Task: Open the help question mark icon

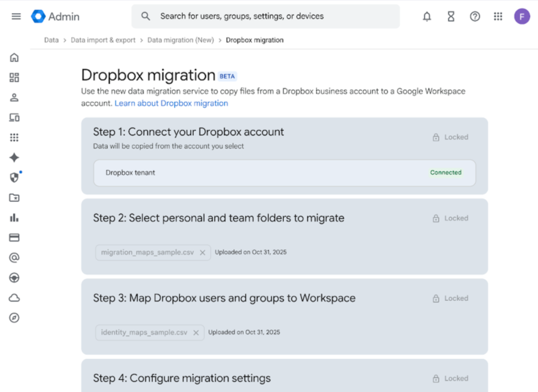Action: point(475,16)
